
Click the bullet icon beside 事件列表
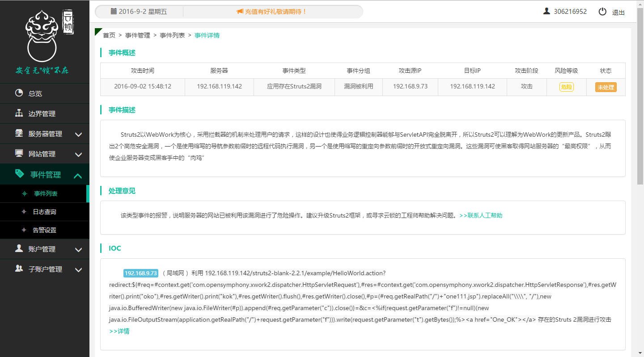[x=25, y=193]
